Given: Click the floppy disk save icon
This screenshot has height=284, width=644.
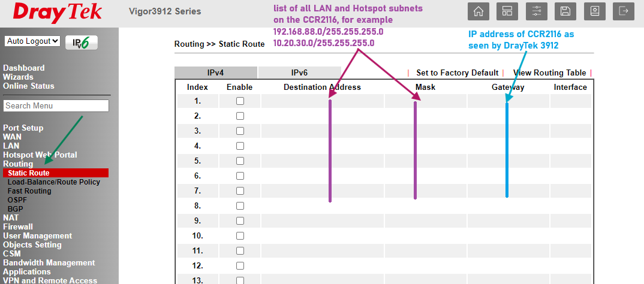Looking at the screenshot, I should [x=565, y=11].
